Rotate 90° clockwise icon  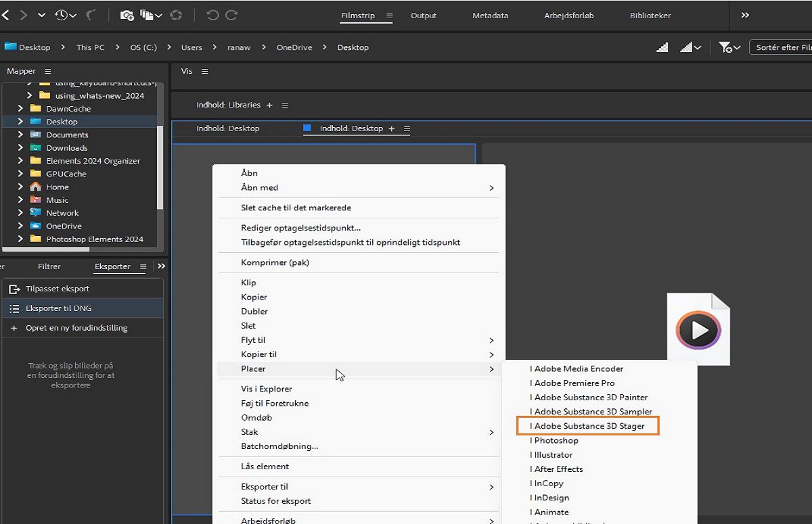click(x=231, y=15)
